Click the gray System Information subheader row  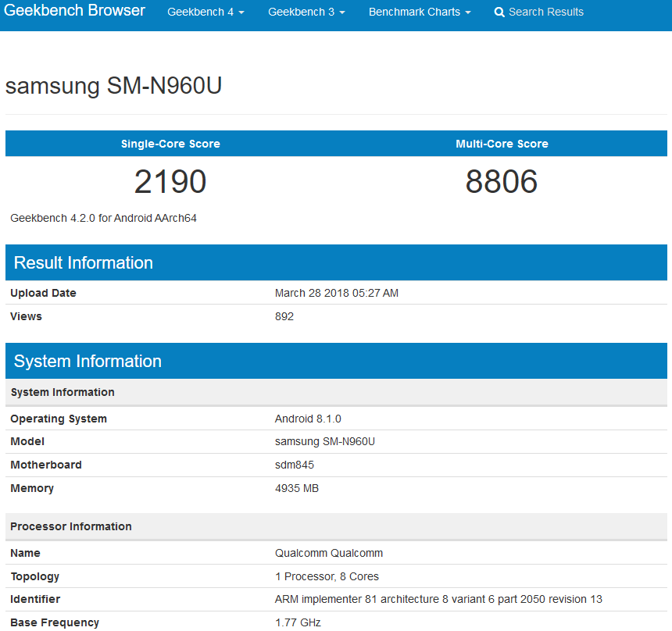tap(336, 392)
